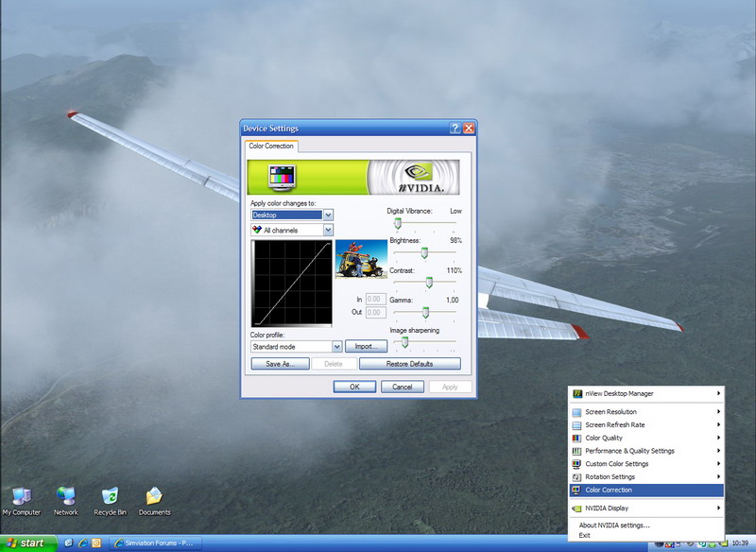Click the Brightness slider handle
756x552 pixels.
click(424, 252)
